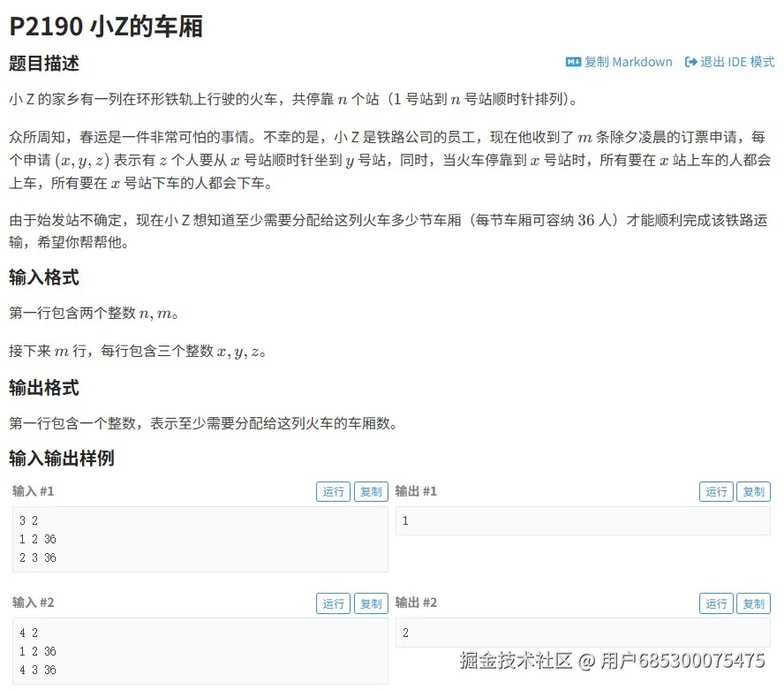Run sample 输出 #1 with its 运行 button
The height and width of the screenshot is (690, 784).
716,491
